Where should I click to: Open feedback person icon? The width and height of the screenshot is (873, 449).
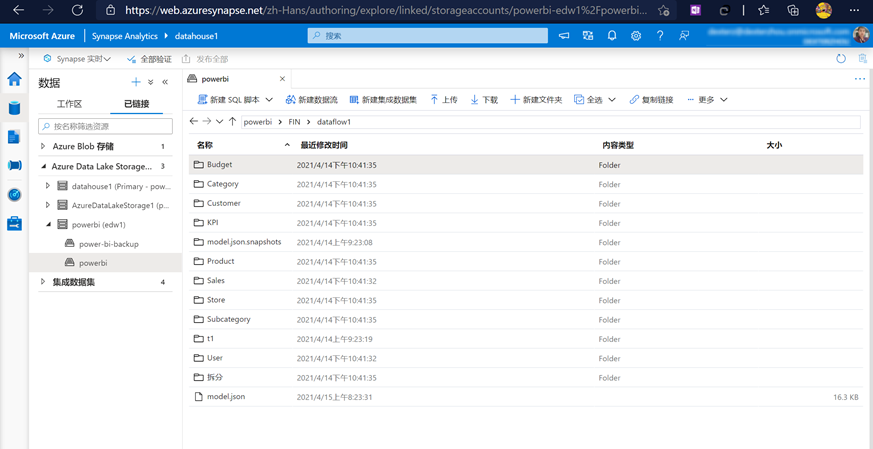tap(684, 36)
